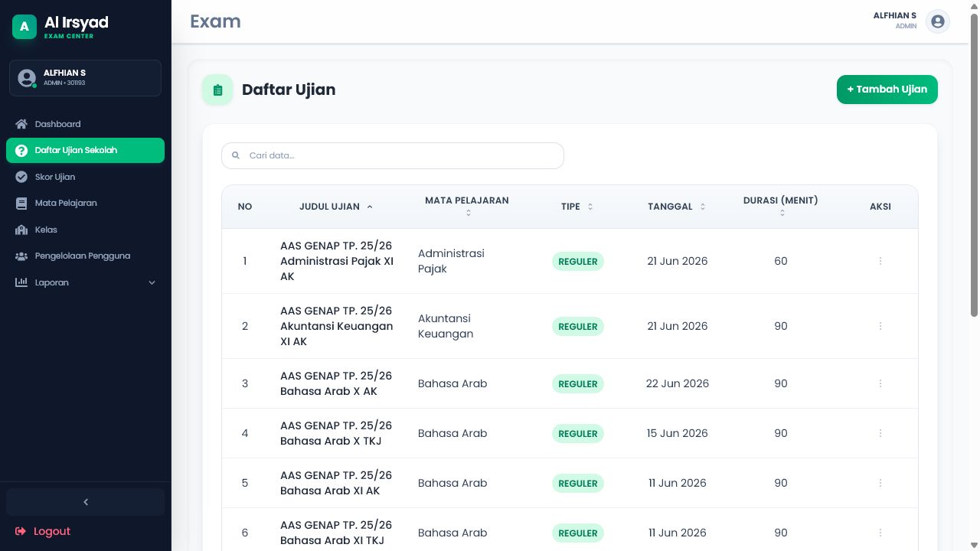Screen dimensions: 980x551
Task: Click the Daftar Ujian heading
Action: point(289,90)
